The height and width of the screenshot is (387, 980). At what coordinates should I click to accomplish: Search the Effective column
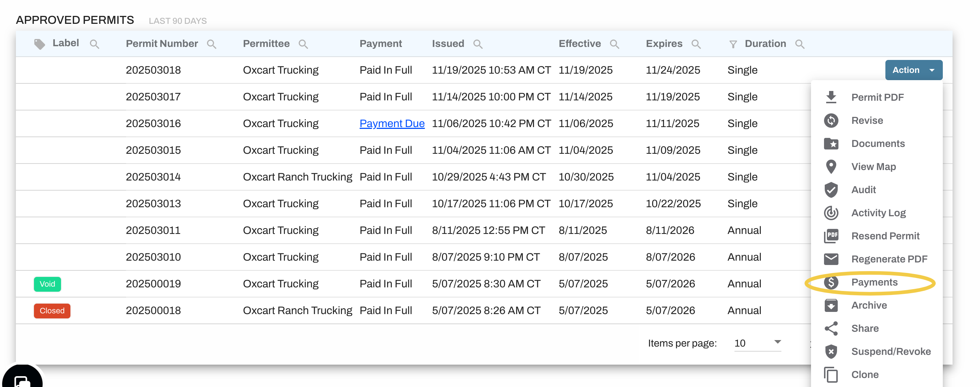click(x=615, y=44)
